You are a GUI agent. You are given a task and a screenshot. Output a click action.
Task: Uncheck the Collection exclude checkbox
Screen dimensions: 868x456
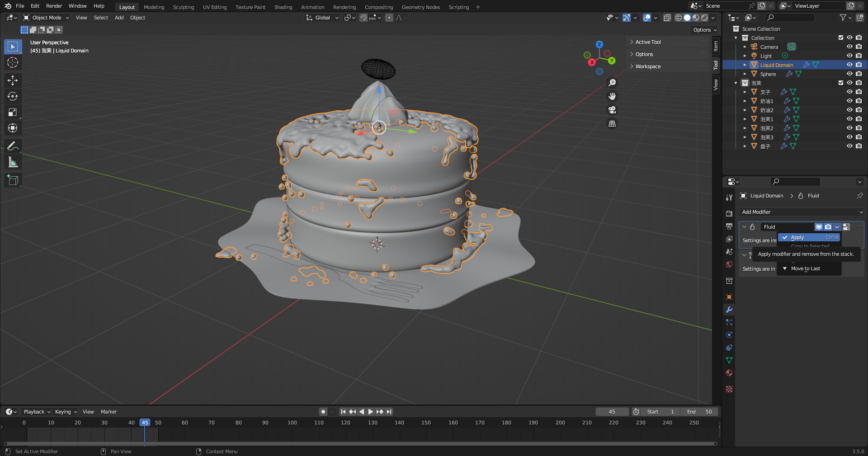[x=841, y=38]
